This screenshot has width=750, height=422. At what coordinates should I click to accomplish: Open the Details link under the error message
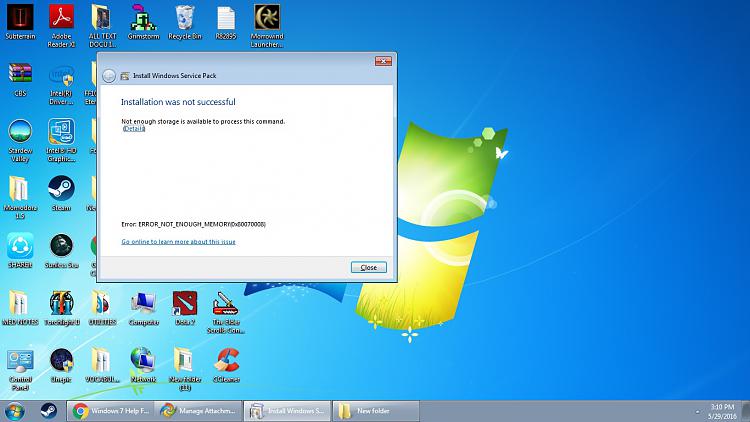pyautogui.click(x=133, y=128)
